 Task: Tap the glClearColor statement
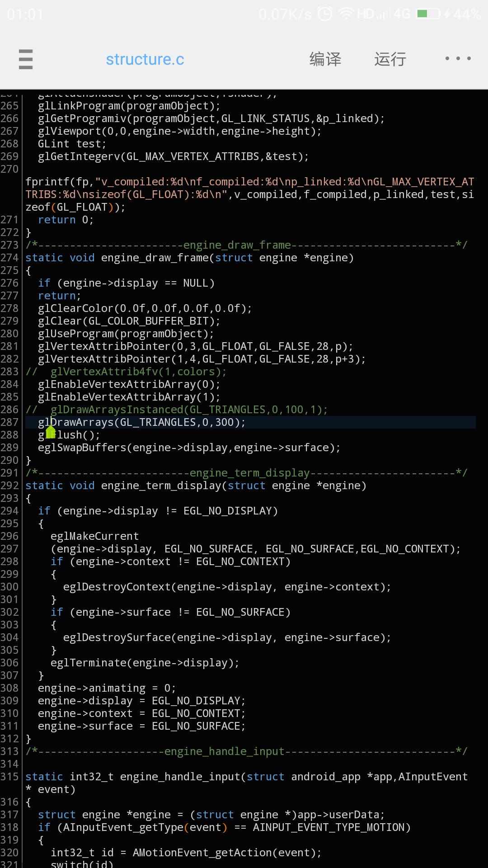click(x=145, y=308)
